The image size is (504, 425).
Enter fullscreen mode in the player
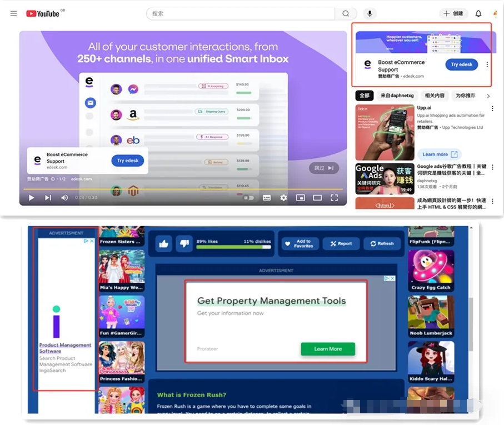334,198
